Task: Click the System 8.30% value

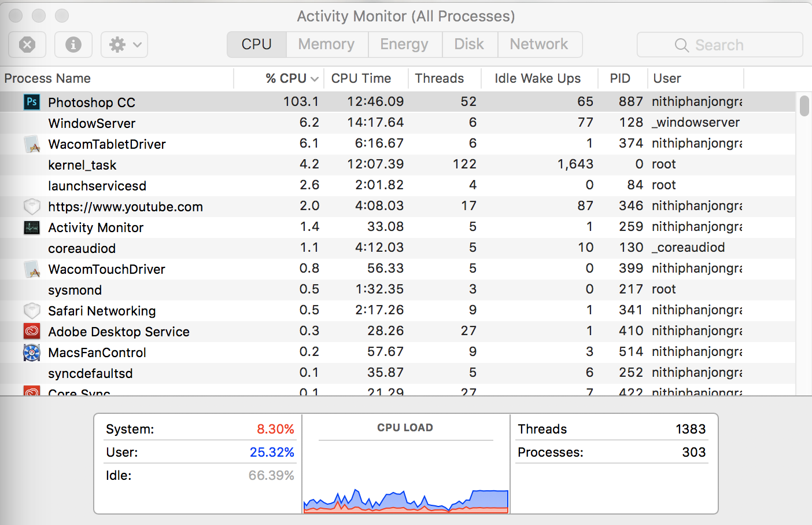Action: 275,429
